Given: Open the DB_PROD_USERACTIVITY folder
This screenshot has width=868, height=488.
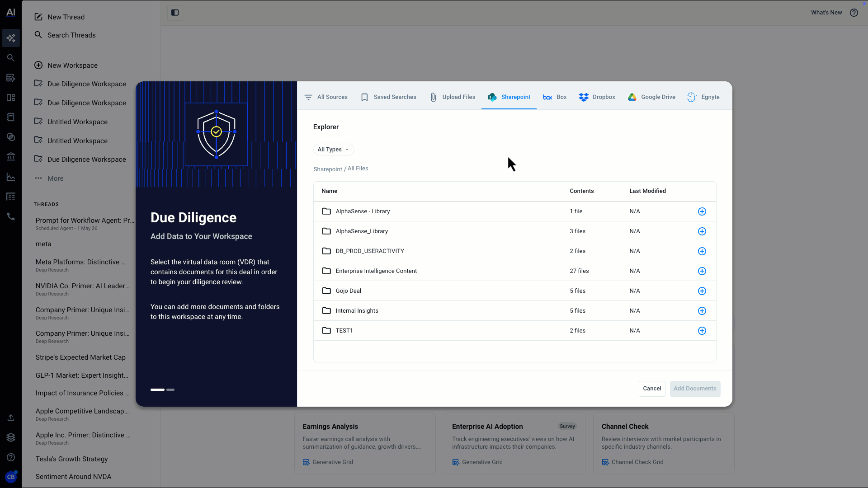Looking at the screenshot, I should (x=370, y=251).
